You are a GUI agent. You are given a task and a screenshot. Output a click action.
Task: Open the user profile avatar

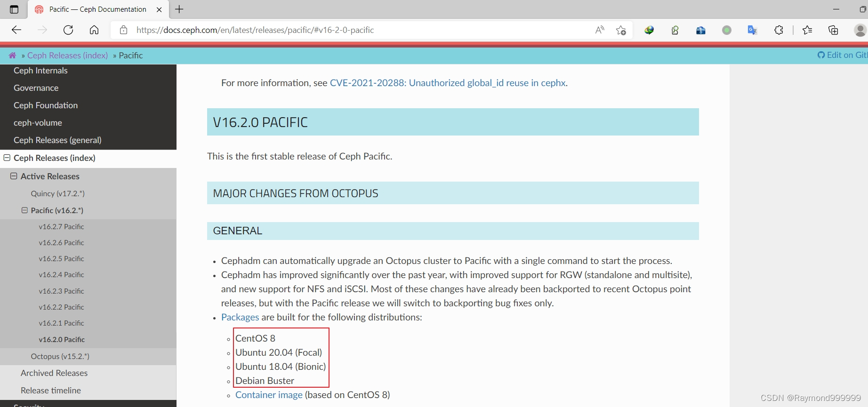860,30
